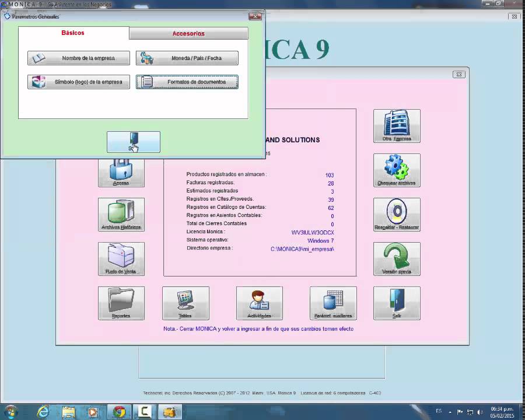Click the MONICA taskbar icon

[x=170, y=412]
